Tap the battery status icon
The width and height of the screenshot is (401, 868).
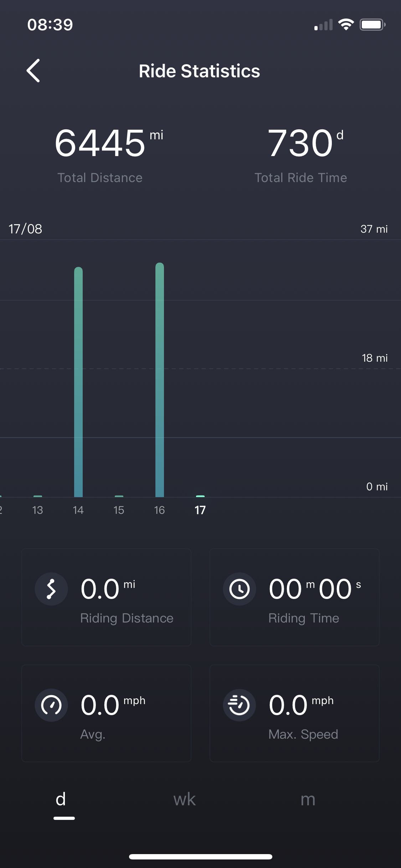click(372, 25)
